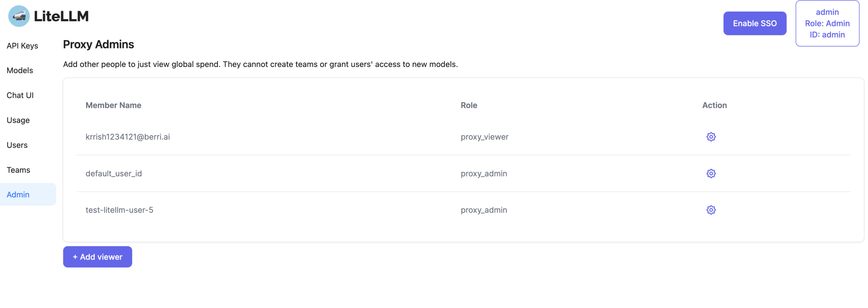Navigate to the Usage page

18,120
